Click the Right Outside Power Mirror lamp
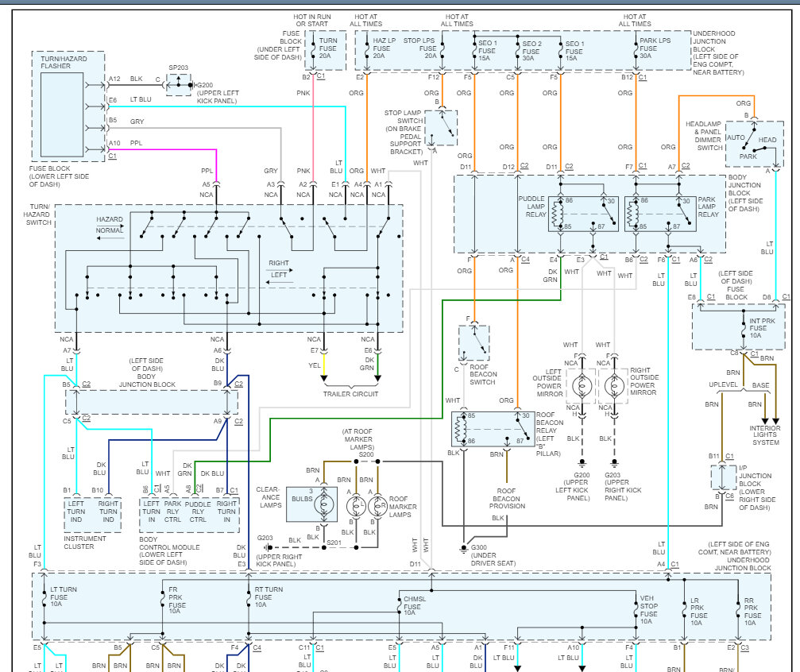 613,386
